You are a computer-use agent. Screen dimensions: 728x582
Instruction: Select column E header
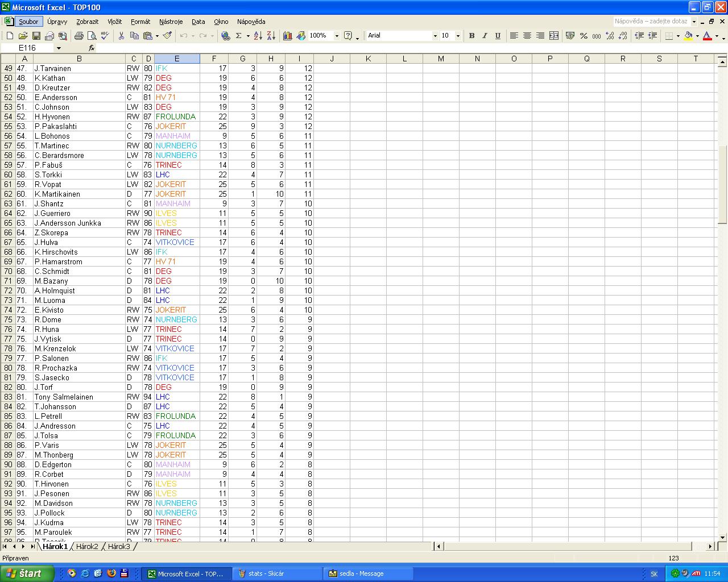(177, 59)
